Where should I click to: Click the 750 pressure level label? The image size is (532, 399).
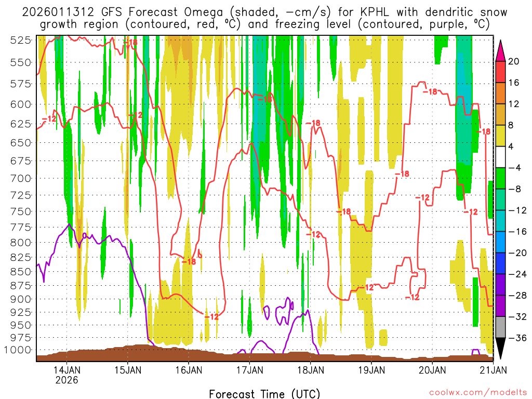pyautogui.click(x=21, y=211)
